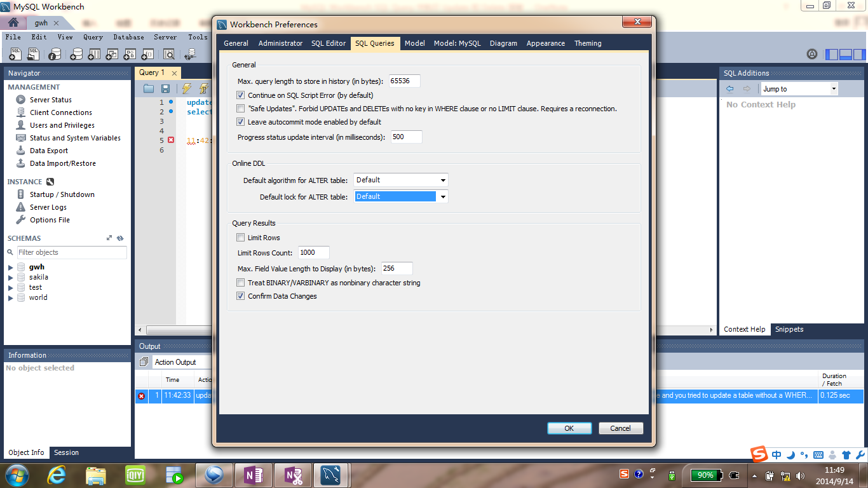This screenshot has width=868, height=488.
Task: Save script floppy disk icon in Query 1
Action: click(x=166, y=88)
